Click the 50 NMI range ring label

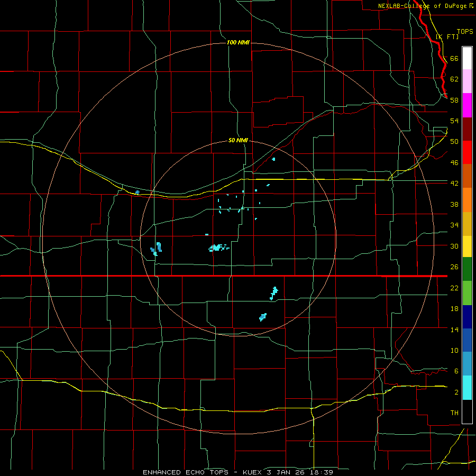tap(238, 140)
